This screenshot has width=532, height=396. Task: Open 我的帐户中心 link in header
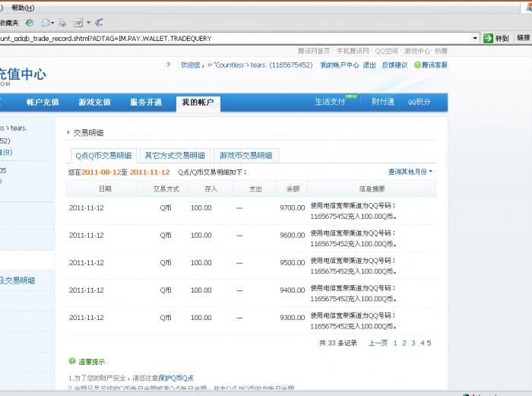pyautogui.click(x=340, y=65)
